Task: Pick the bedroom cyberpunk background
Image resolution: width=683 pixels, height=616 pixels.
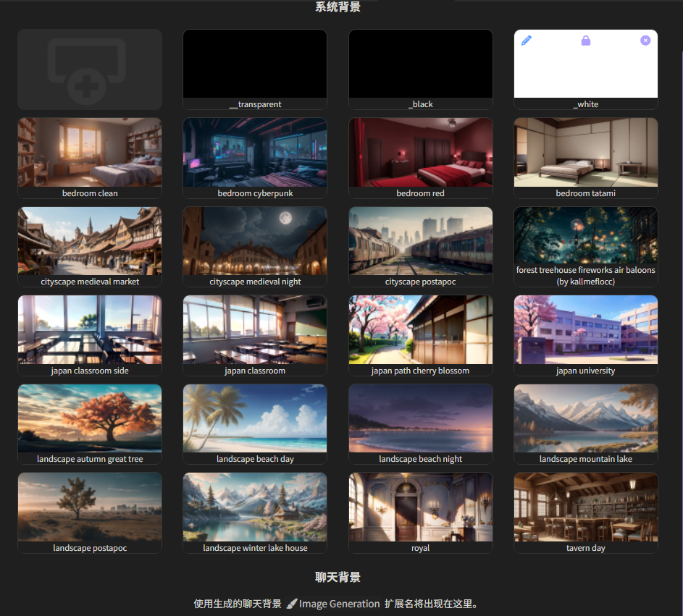Action: point(255,153)
